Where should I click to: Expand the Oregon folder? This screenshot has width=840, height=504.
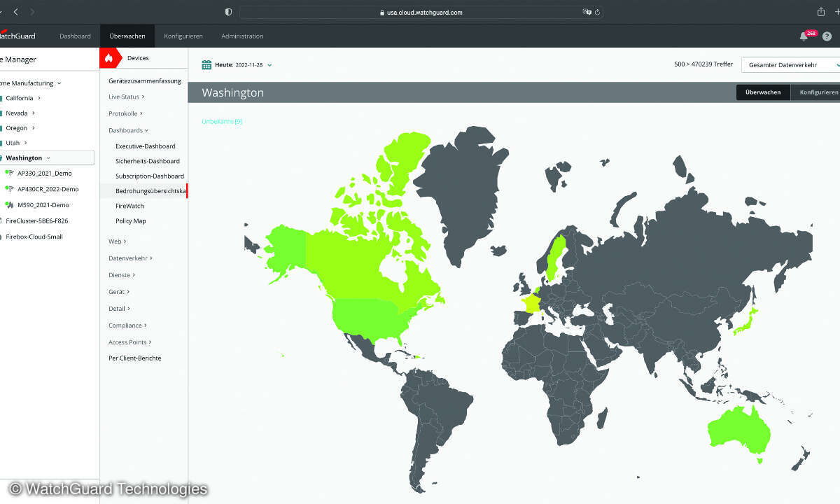click(x=34, y=128)
